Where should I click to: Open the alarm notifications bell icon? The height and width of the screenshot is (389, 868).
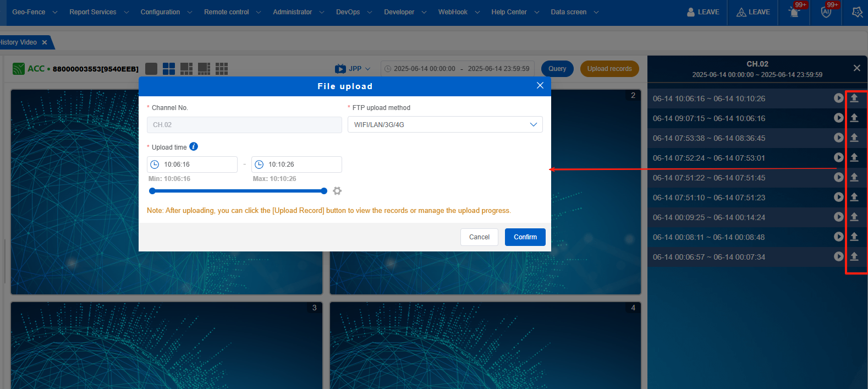pyautogui.click(x=794, y=12)
